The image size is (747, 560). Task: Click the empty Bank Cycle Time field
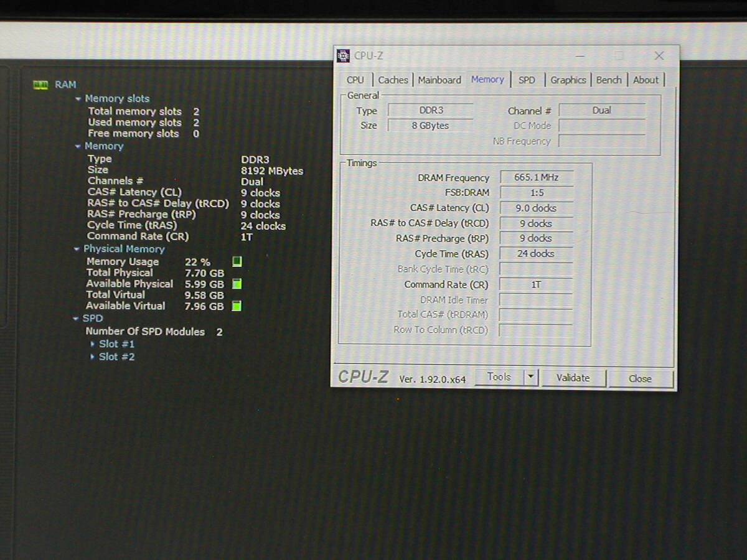pyautogui.click(x=536, y=269)
